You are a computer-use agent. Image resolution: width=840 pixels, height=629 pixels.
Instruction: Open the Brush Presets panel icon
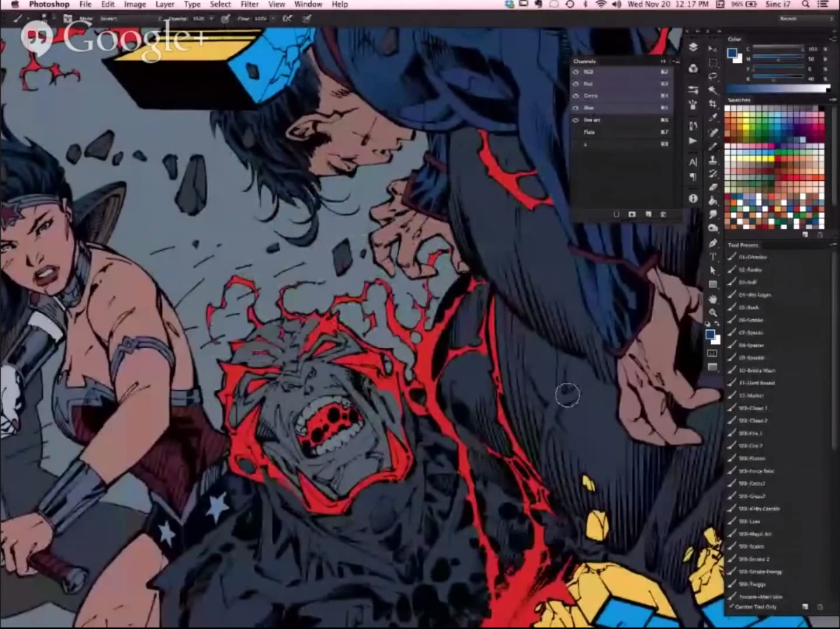693,104
